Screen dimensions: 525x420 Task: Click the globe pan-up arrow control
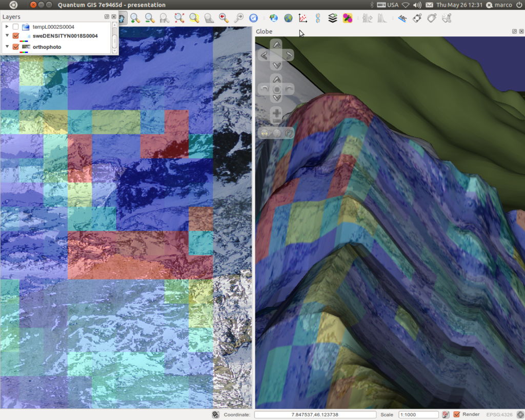click(276, 44)
